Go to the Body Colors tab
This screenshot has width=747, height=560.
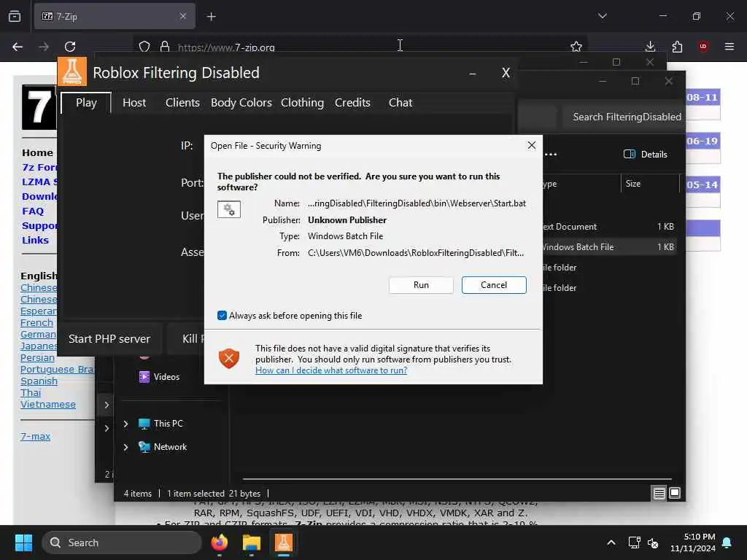pos(241,103)
